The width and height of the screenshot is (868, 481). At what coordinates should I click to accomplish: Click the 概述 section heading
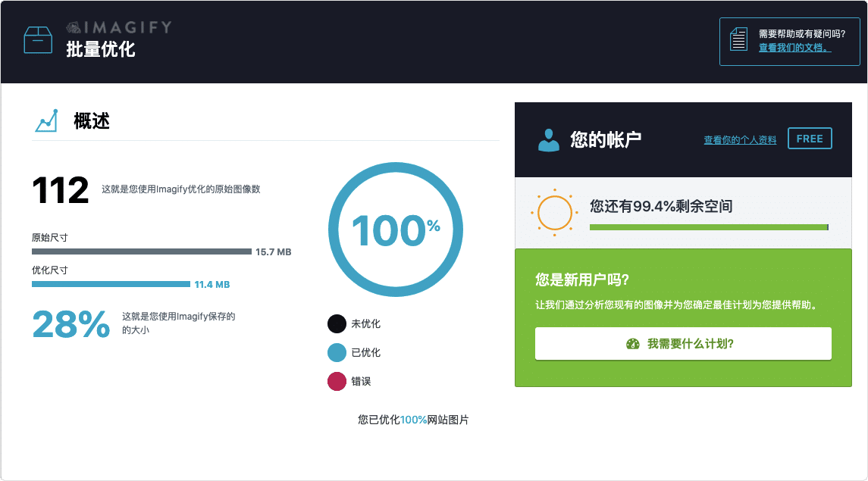click(92, 121)
